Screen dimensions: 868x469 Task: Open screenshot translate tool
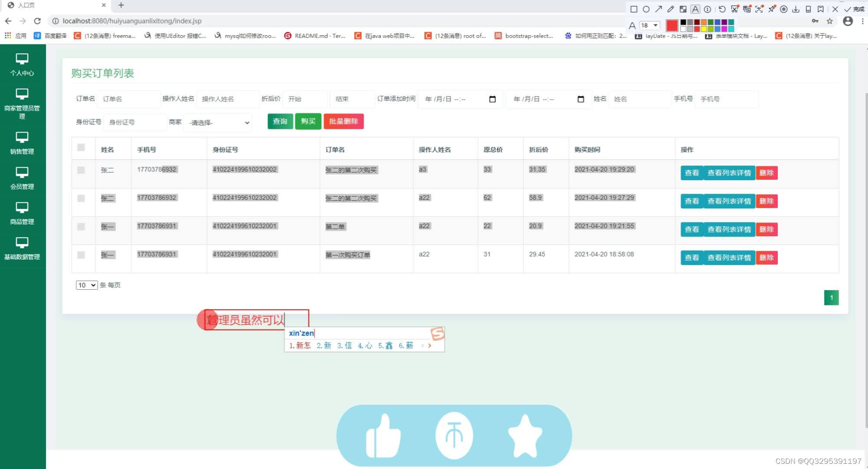click(747, 9)
